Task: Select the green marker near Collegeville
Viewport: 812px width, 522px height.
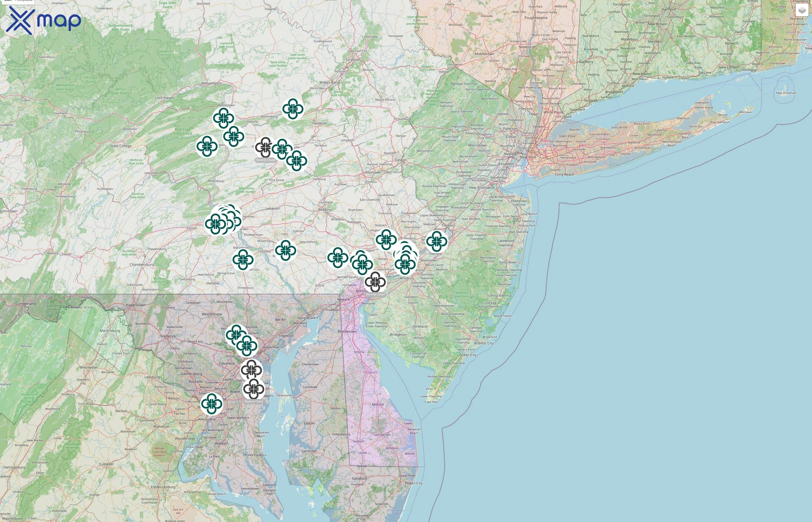Action: pos(386,240)
